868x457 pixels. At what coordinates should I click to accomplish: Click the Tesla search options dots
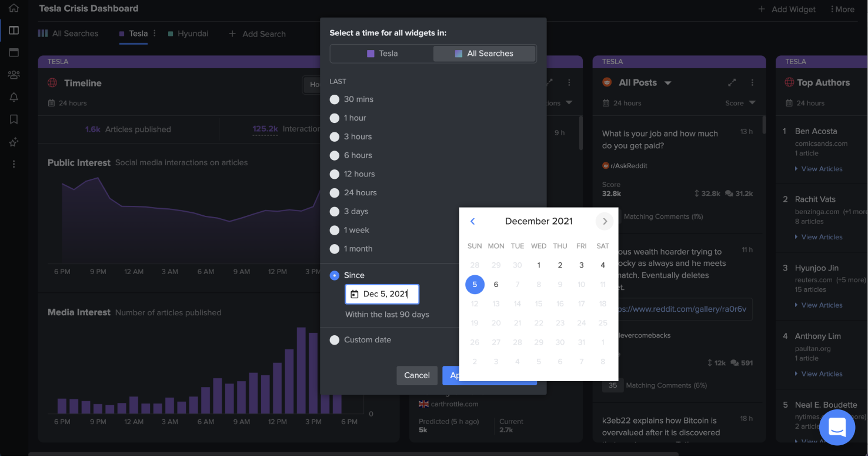click(x=155, y=34)
